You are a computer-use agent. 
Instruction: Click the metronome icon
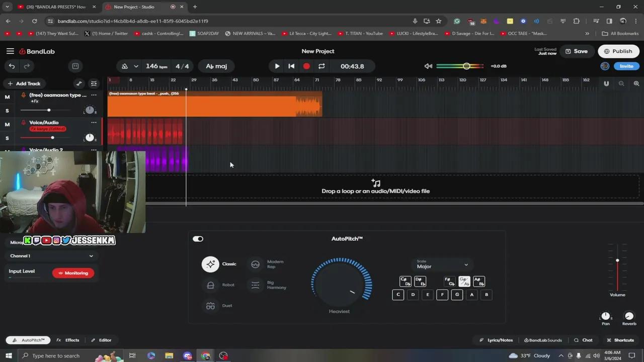[x=125, y=66]
